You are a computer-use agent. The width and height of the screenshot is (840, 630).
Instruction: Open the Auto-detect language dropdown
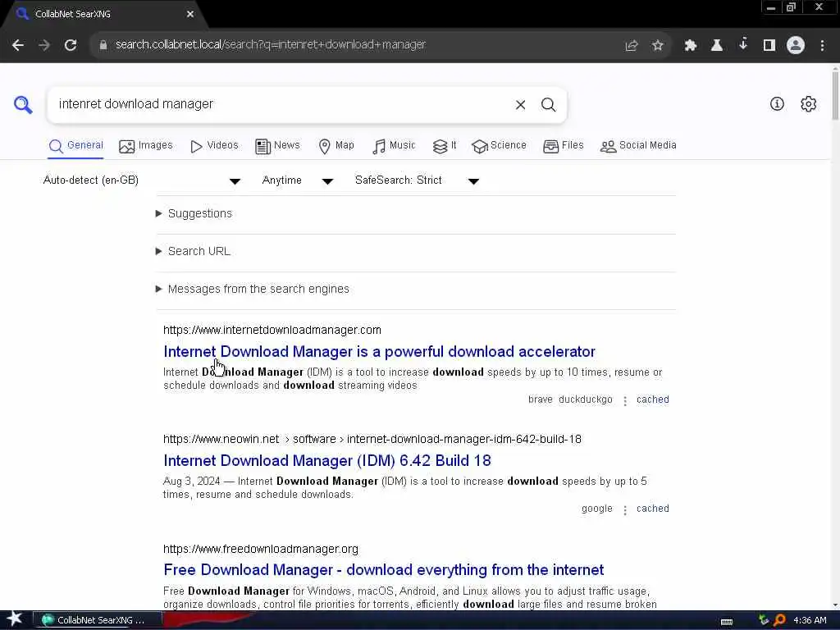142,180
